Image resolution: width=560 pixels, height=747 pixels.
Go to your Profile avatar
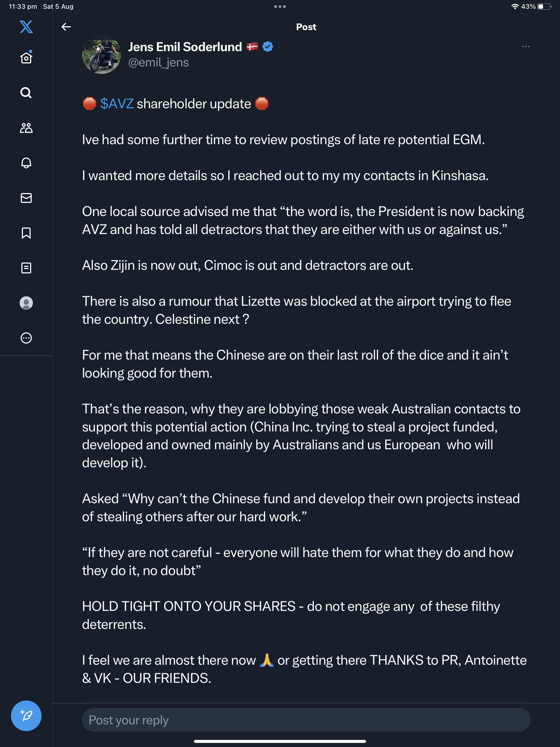coord(26,303)
